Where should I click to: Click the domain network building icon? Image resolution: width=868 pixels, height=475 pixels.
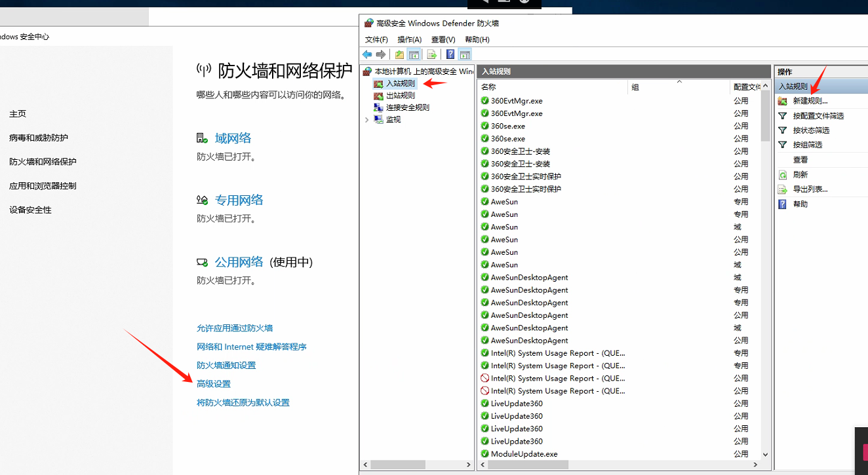(202, 138)
